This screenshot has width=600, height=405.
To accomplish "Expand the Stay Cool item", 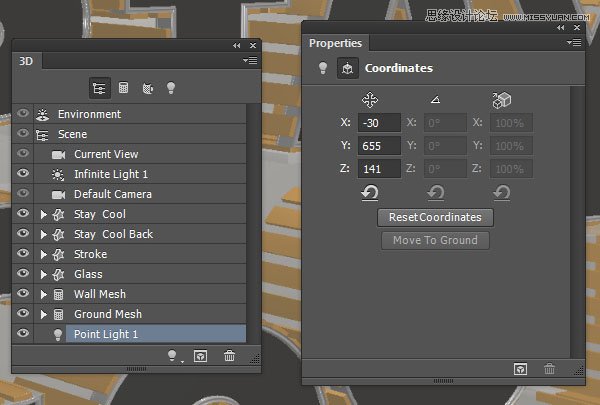I will pos(44,214).
